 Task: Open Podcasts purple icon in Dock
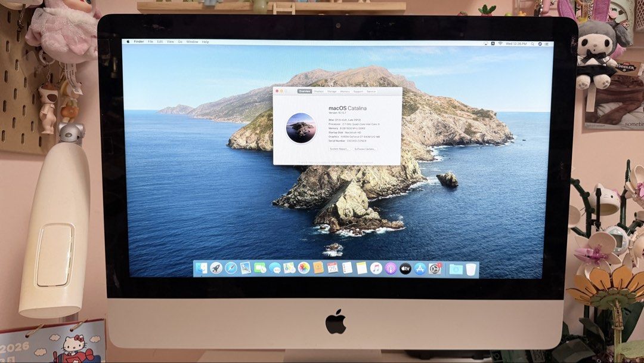[x=391, y=269]
